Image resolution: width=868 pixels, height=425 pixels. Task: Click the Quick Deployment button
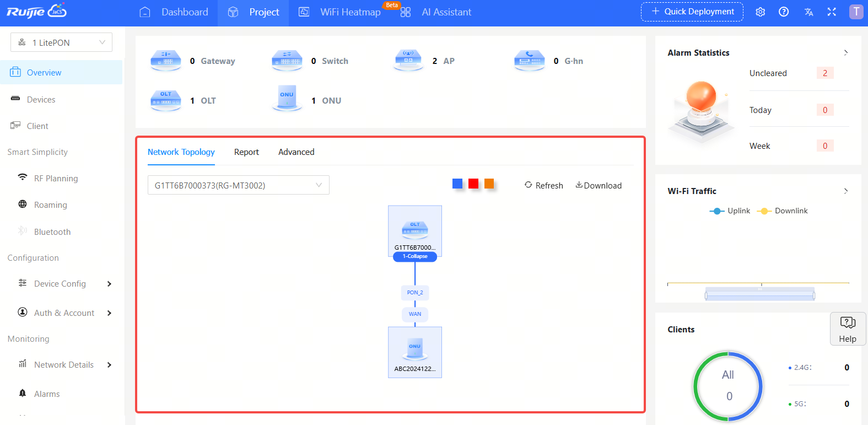pos(692,12)
